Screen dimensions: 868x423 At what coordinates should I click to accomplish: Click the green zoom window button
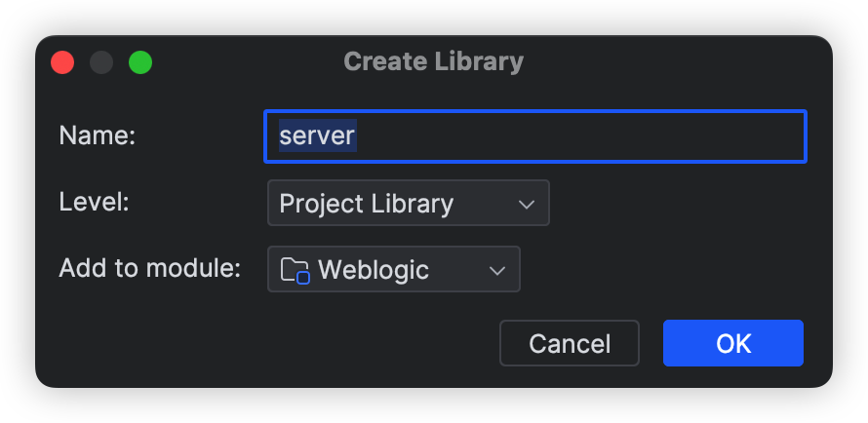pyautogui.click(x=140, y=62)
